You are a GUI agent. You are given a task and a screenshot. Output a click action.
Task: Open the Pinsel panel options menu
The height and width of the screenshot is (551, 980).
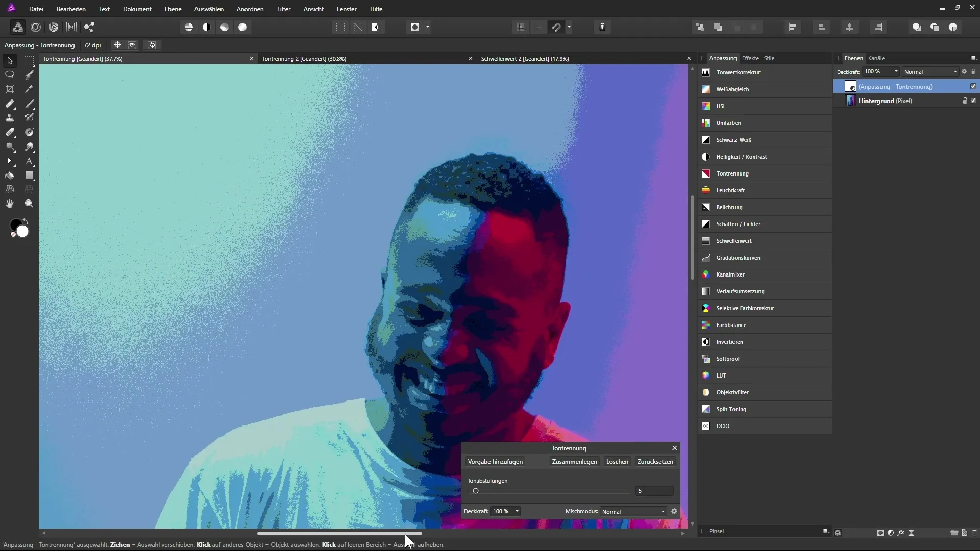pos(825,531)
